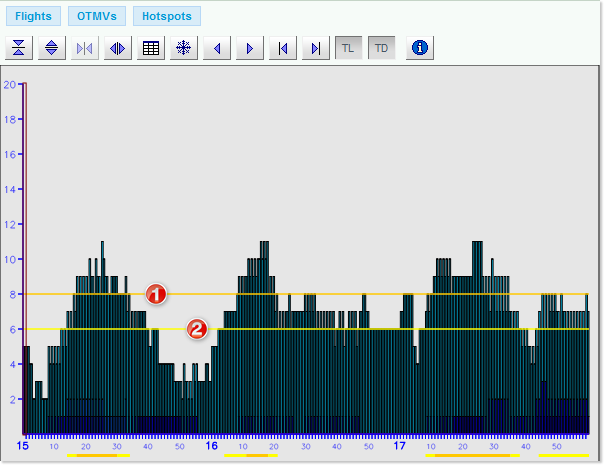604x465 pixels.
Task: Show the data table grid view
Action: 151,48
